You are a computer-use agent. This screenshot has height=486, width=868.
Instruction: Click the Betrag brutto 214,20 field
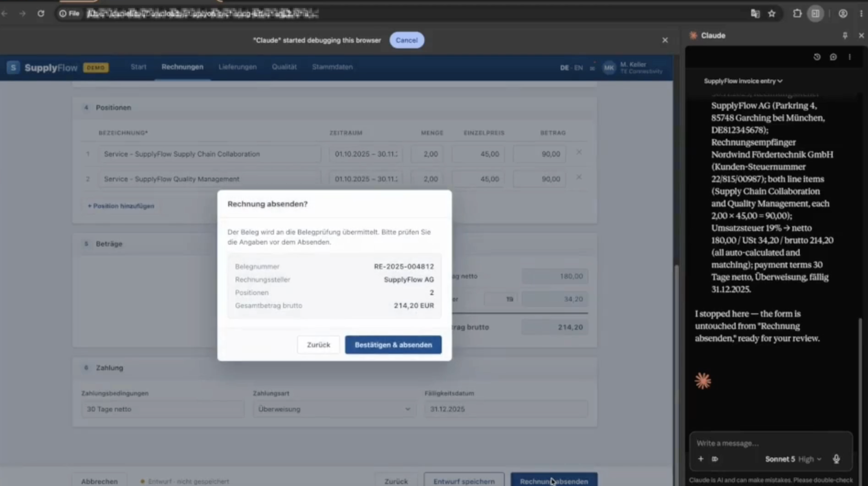pyautogui.click(x=555, y=327)
